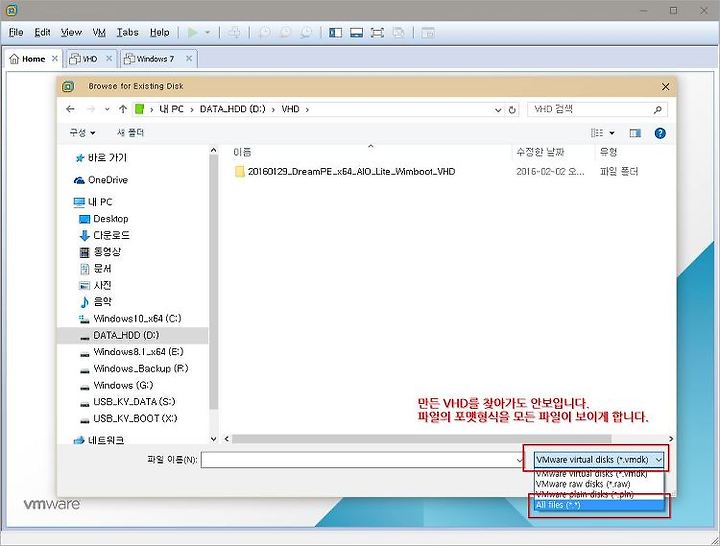Select 다운로드 downloads folder

click(x=105, y=236)
